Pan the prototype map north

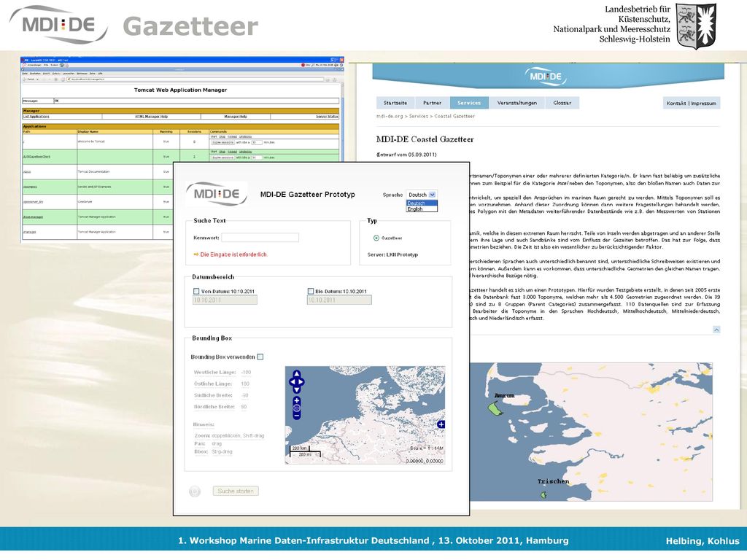(297, 374)
